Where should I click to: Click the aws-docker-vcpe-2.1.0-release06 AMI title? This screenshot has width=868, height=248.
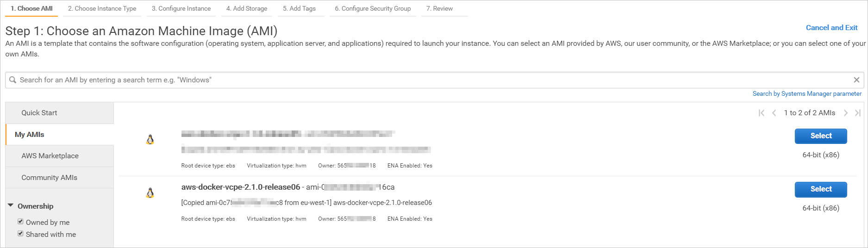coord(241,187)
